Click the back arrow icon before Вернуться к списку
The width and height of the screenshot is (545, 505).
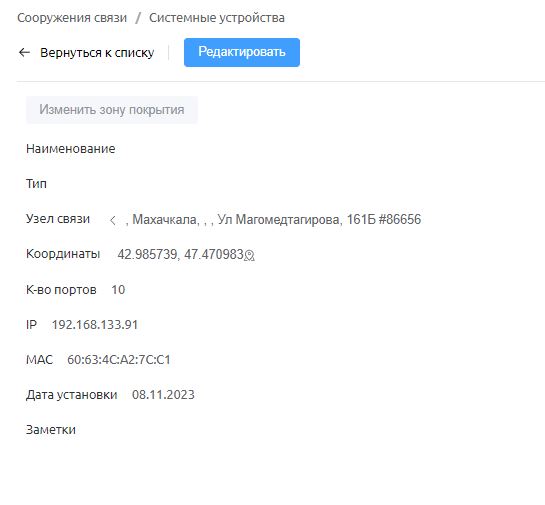point(24,52)
